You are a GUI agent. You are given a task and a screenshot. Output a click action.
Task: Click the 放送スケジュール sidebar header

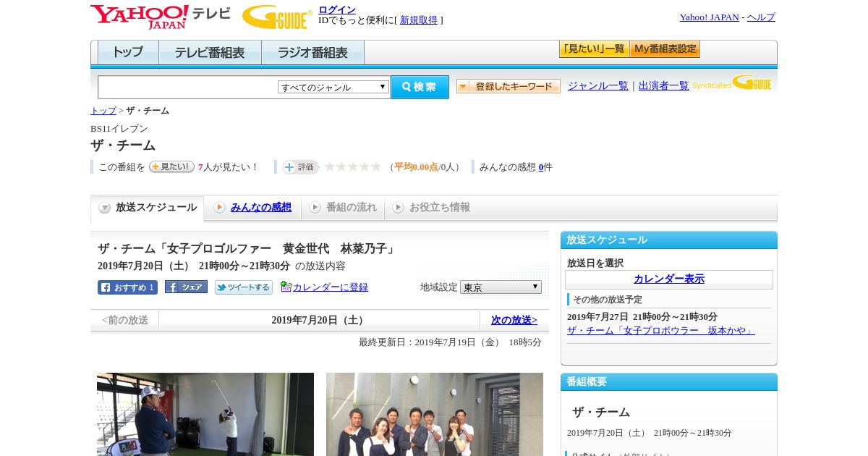669,240
